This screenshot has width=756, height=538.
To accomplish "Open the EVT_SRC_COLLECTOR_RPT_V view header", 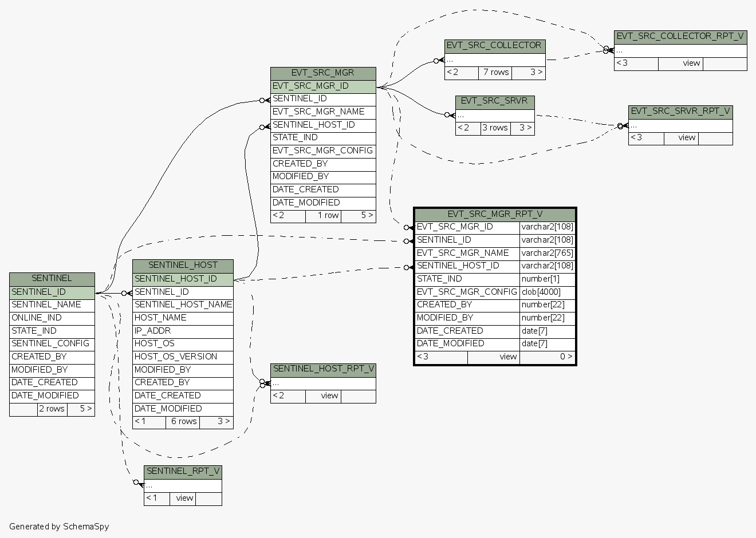I will [680, 37].
